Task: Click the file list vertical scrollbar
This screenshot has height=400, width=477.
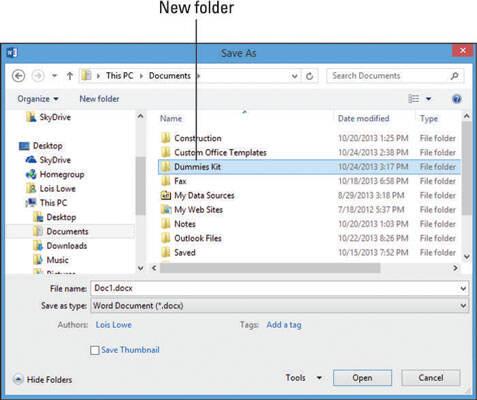Action: pyautogui.click(x=466, y=168)
